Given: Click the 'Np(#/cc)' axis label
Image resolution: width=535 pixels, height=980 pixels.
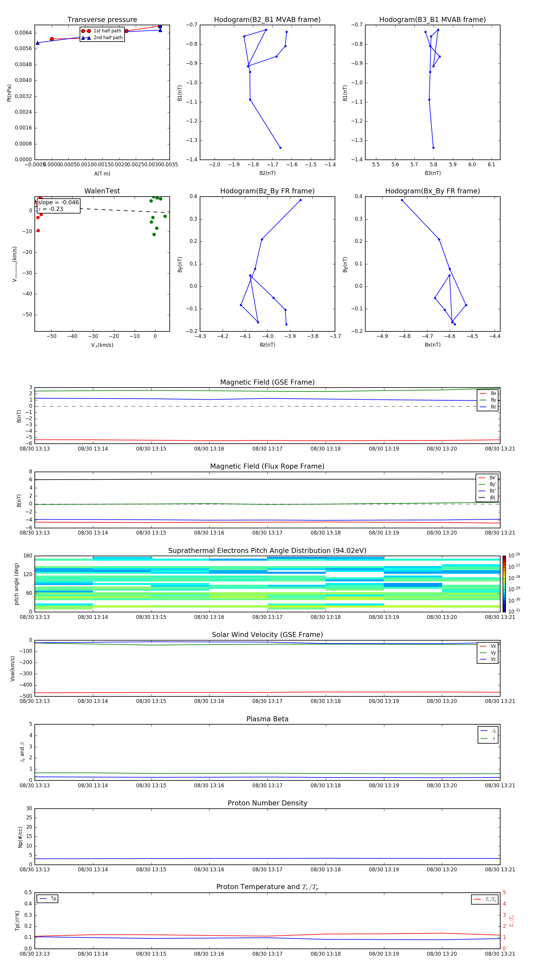Looking at the screenshot, I should [20, 837].
